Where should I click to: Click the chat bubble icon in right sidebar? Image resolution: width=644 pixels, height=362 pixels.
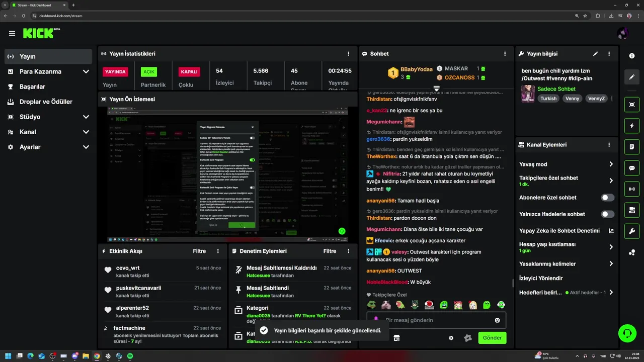(x=632, y=168)
